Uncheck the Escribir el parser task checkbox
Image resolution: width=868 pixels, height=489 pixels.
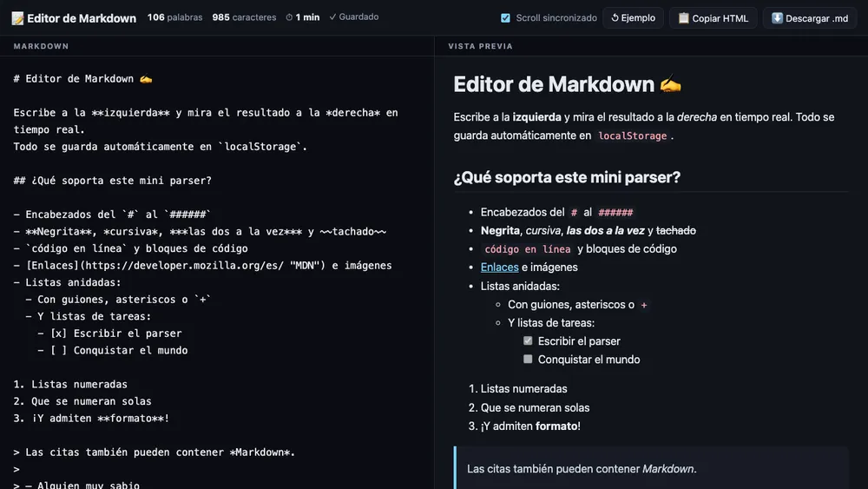click(x=528, y=340)
